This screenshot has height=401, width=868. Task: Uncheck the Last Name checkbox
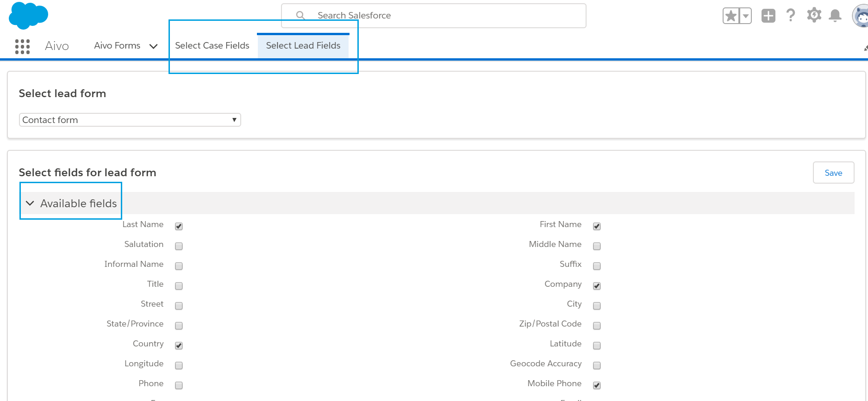(179, 226)
